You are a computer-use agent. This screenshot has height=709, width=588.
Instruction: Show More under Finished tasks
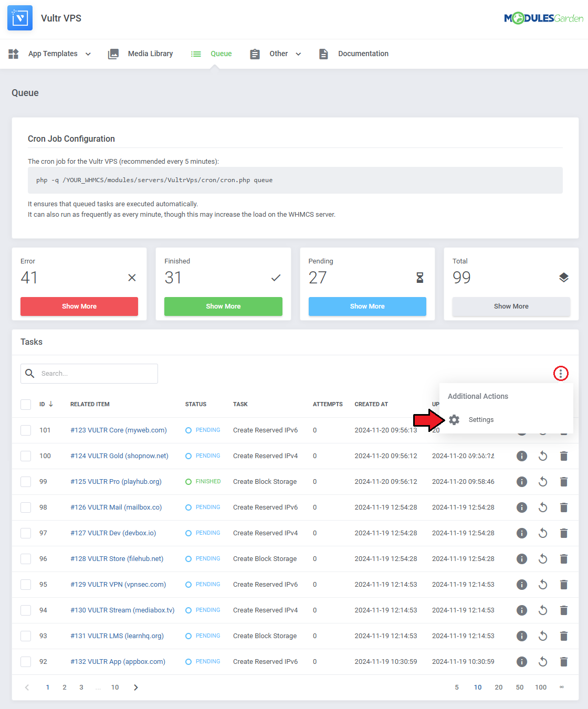pyautogui.click(x=223, y=306)
